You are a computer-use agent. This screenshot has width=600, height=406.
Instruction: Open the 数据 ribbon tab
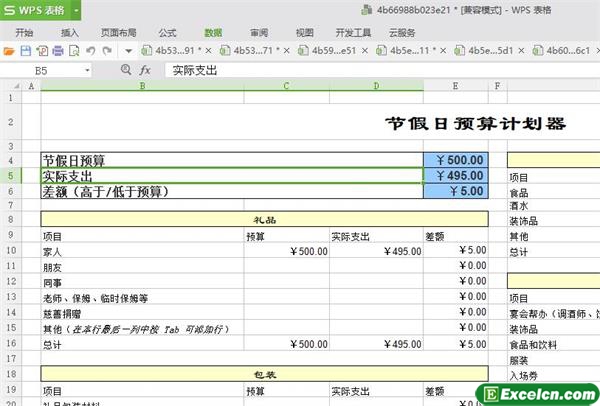(213, 32)
